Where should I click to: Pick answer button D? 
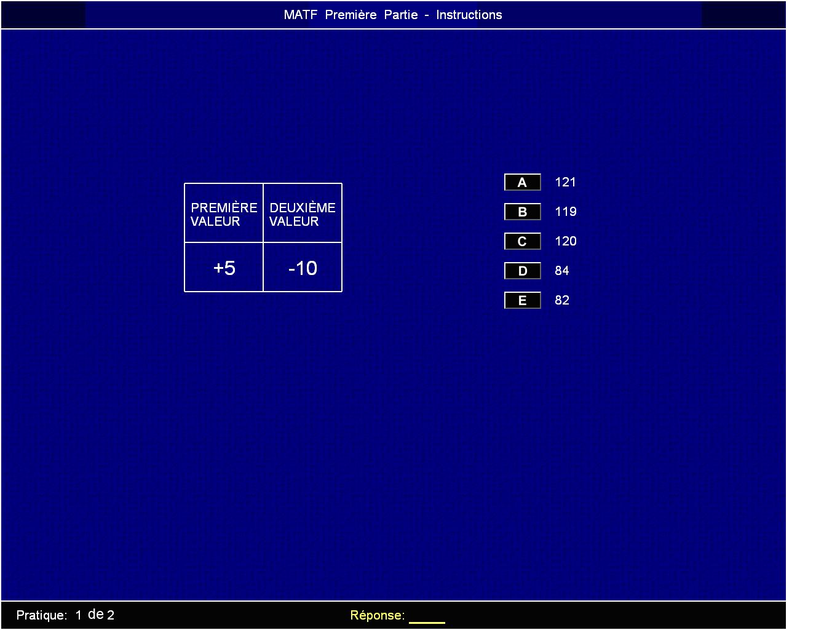pos(522,271)
